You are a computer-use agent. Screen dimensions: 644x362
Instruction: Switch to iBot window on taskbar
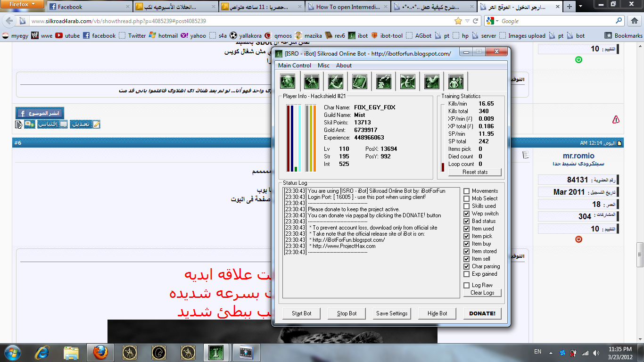tap(216, 352)
